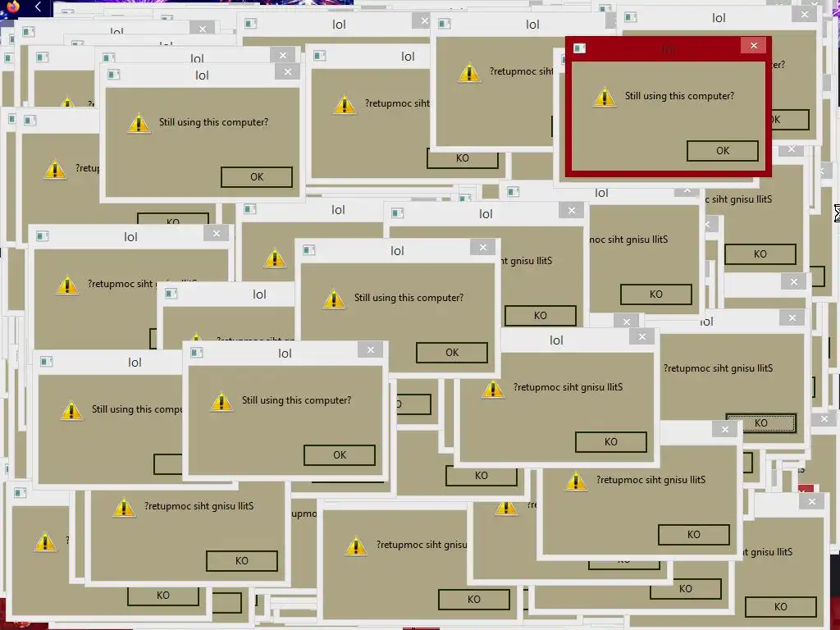The image size is (840, 630).
Task: Click the warning icon in the red dialog
Action: pos(605,97)
